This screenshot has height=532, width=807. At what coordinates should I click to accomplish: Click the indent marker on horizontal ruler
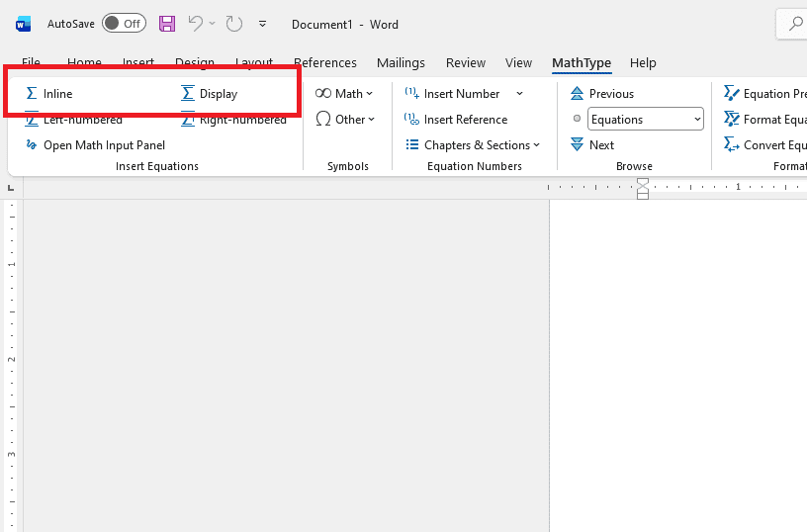(x=643, y=188)
